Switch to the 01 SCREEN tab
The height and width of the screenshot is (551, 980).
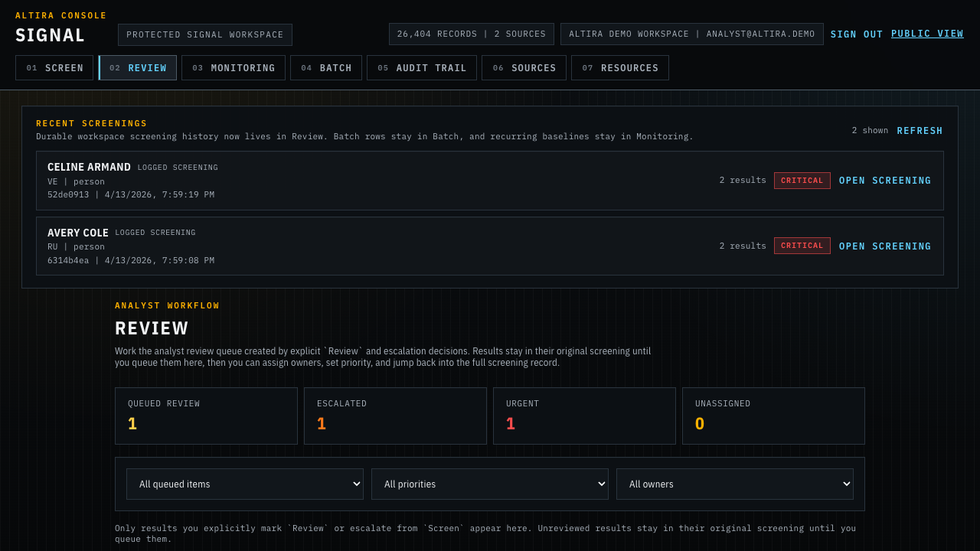tap(54, 67)
